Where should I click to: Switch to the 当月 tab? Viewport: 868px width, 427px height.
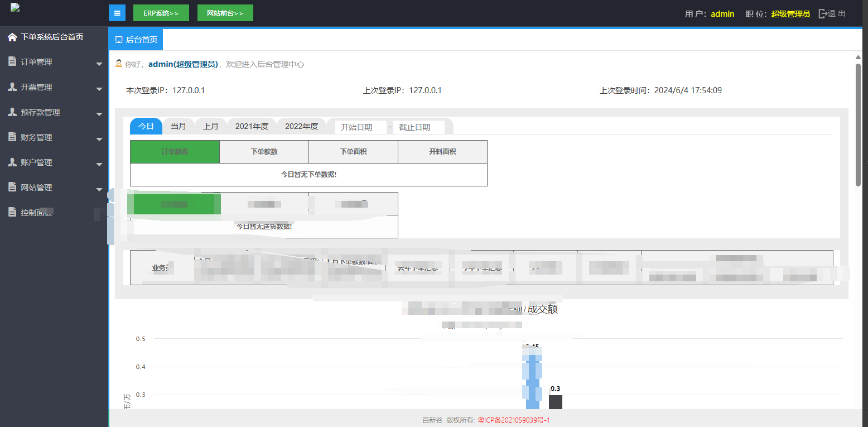tap(179, 126)
